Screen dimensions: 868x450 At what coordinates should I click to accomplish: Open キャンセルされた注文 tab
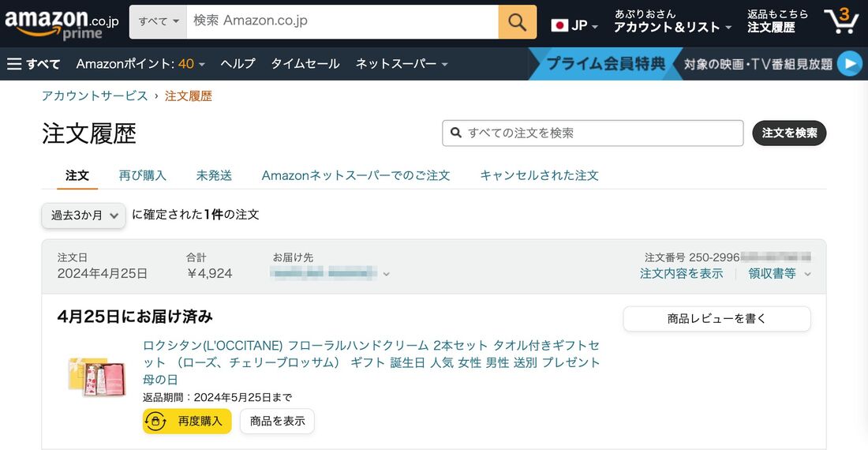539,175
